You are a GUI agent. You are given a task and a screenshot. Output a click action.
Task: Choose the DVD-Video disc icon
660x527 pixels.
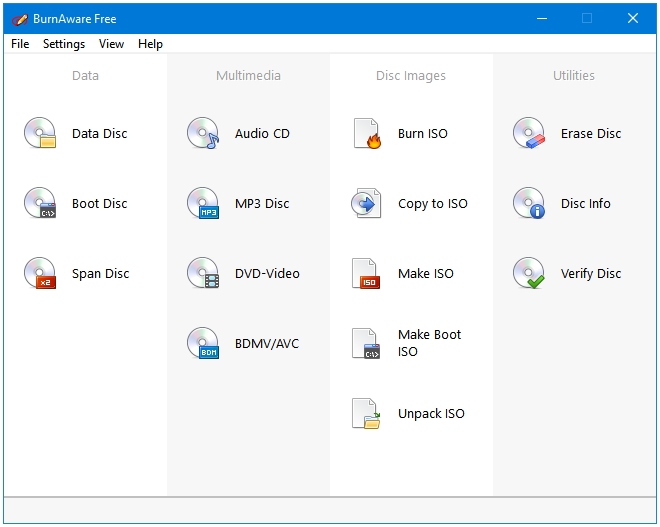(x=203, y=273)
